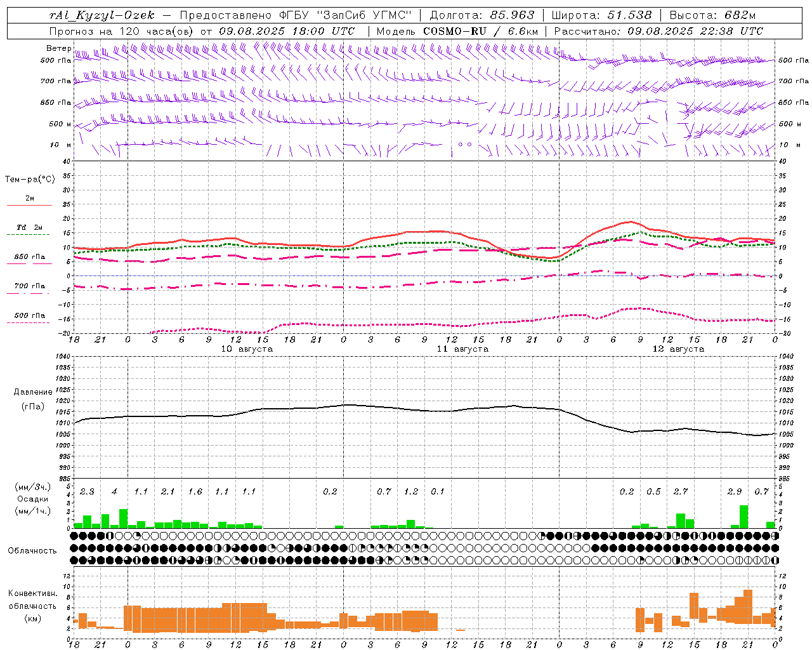This screenshot has width=812, height=650.
Task: Click the 500 гПа temperature legend entry
Action: (30, 315)
